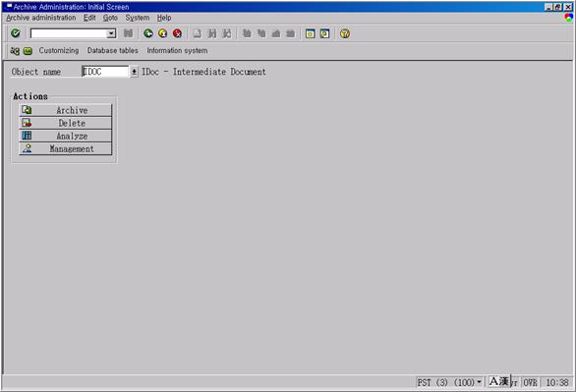576x392 pixels.
Task: Click the yellow Help question mark icon
Action: (x=345, y=33)
